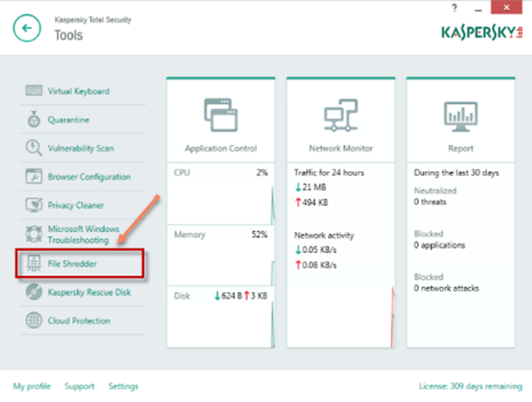Click the Network activity heading
532x402 pixels.
[324, 235]
